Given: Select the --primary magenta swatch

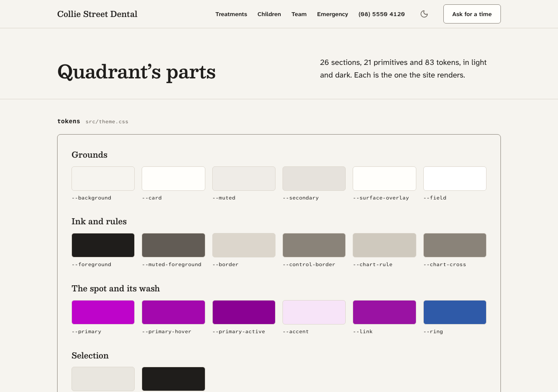Looking at the screenshot, I should pos(103,312).
